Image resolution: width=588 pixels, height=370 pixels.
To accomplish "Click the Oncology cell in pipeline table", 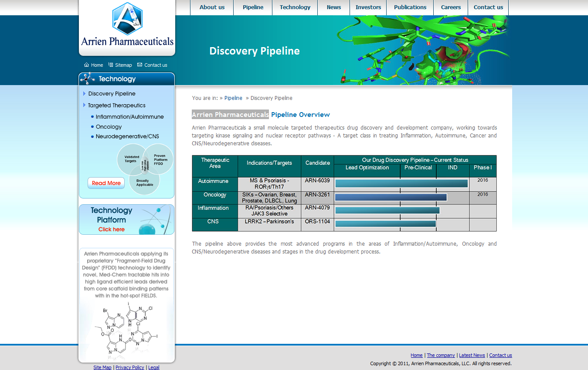I will (215, 198).
